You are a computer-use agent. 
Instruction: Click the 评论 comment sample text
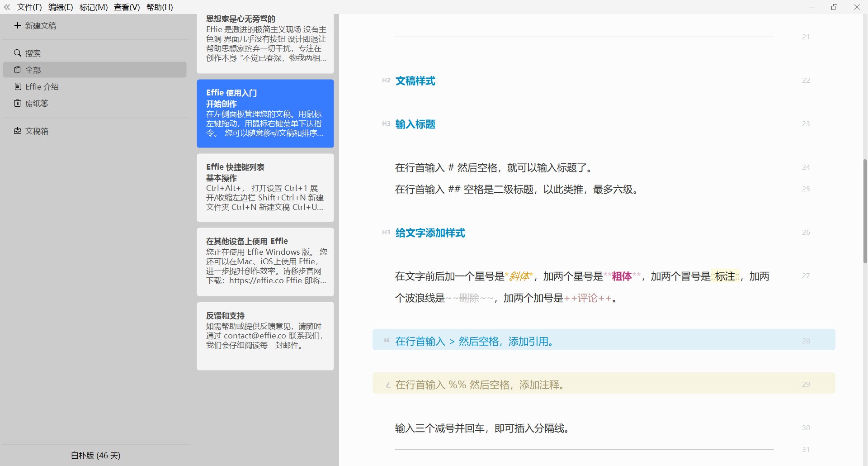[x=587, y=298]
